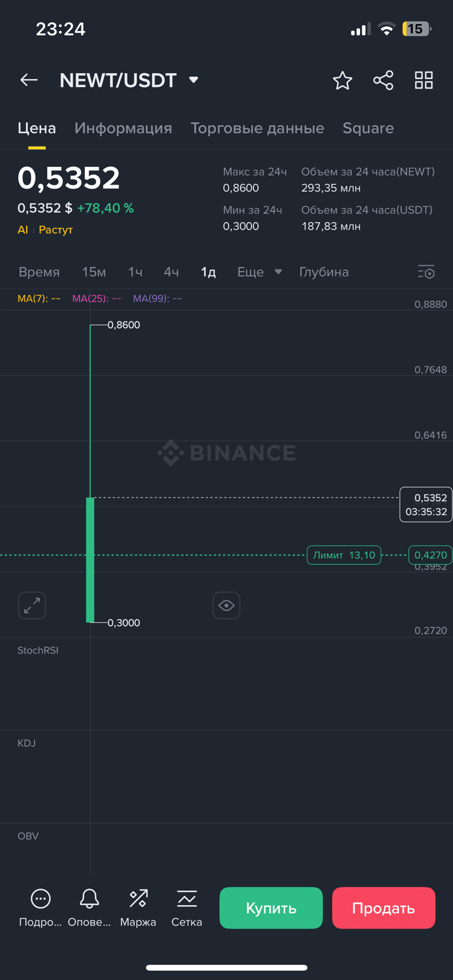Tap the red Продать button
The height and width of the screenshot is (980, 453).
tap(384, 908)
